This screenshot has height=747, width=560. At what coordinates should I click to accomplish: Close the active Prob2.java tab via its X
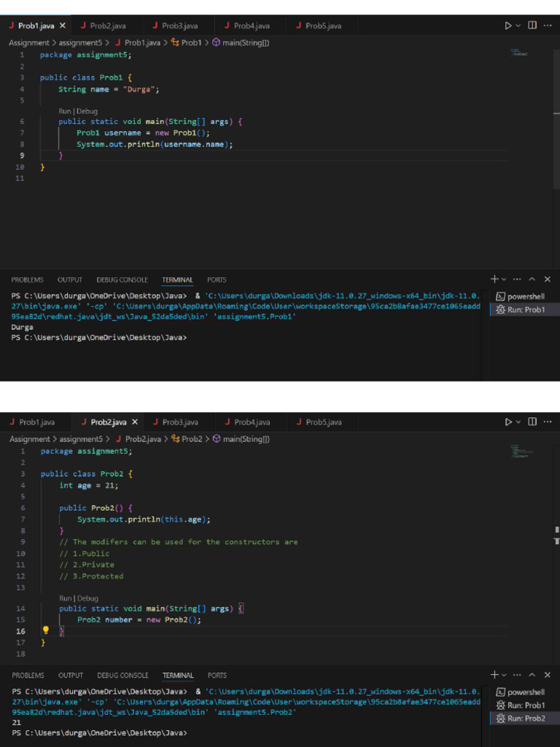point(135,422)
